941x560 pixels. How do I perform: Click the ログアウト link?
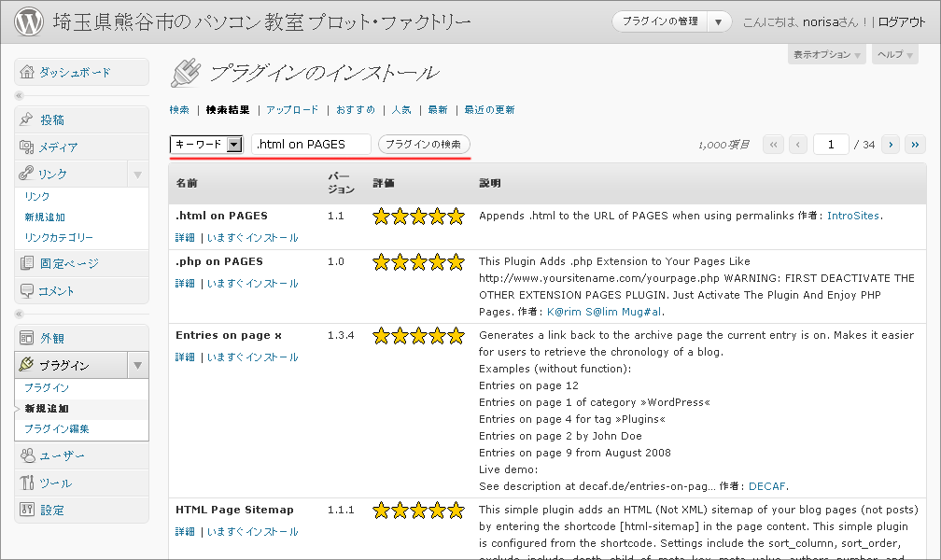click(902, 22)
